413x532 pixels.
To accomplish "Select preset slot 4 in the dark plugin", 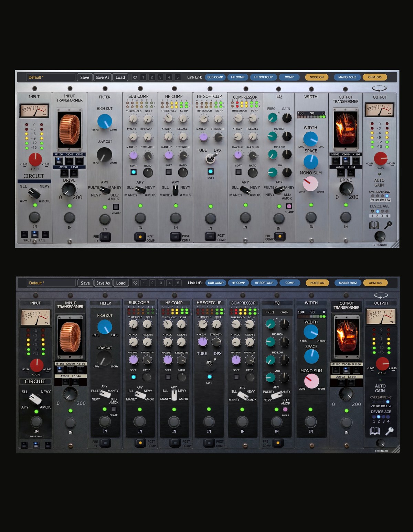I will pyautogui.click(x=170, y=283).
